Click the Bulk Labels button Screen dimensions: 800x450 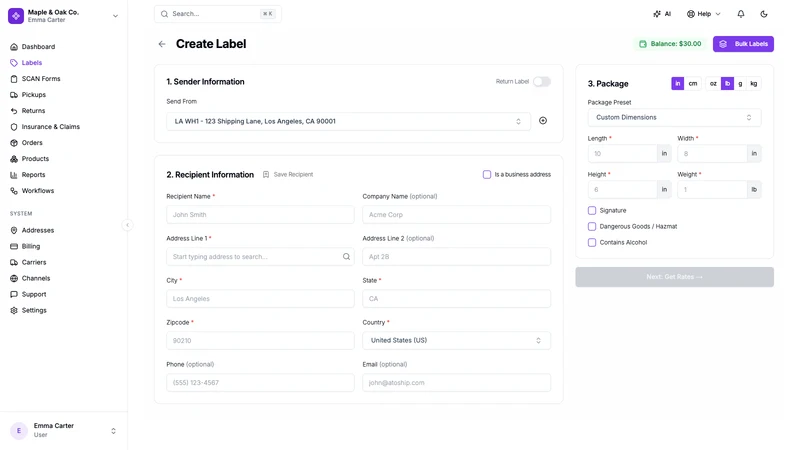(x=743, y=44)
